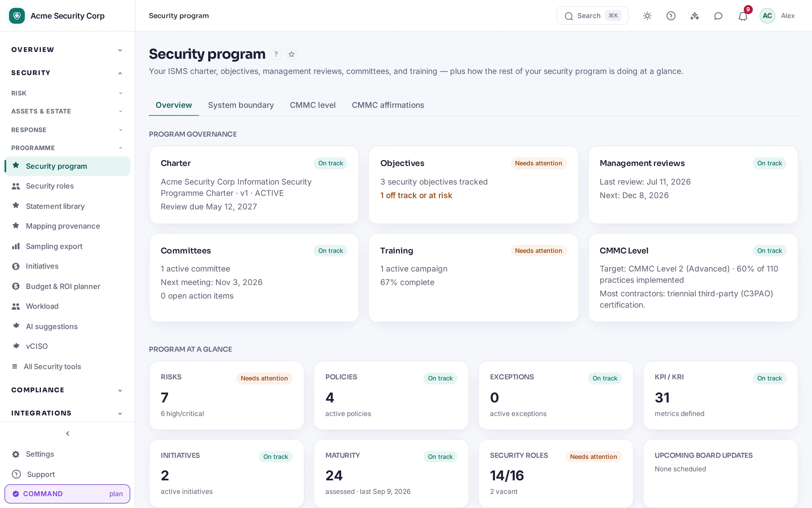Collapse the SECURITY sidebar section
Image resolution: width=812 pixels, height=508 pixels.
point(67,73)
